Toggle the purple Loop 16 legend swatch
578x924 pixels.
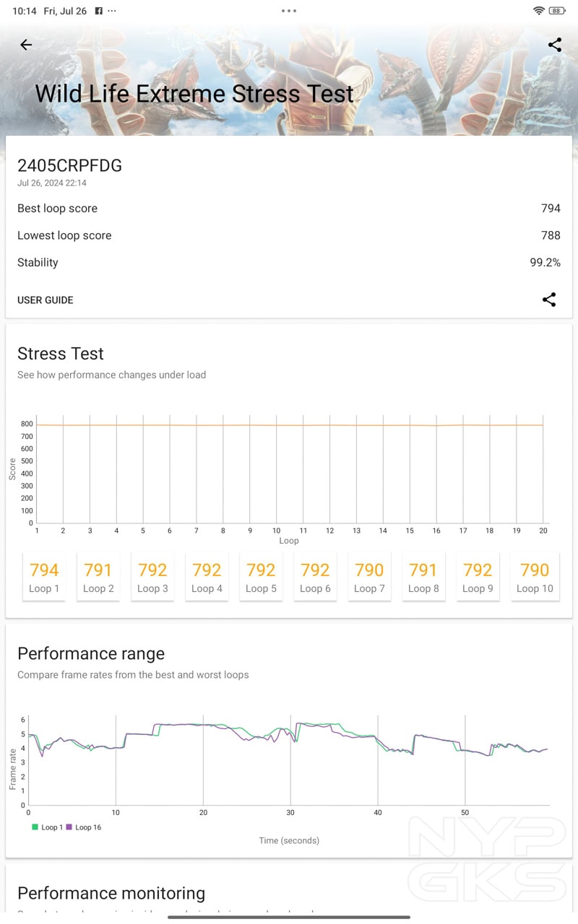[69, 827]
